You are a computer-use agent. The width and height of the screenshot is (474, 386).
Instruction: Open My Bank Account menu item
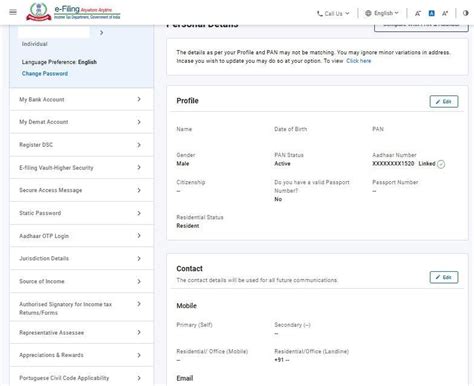coord(81,99)
